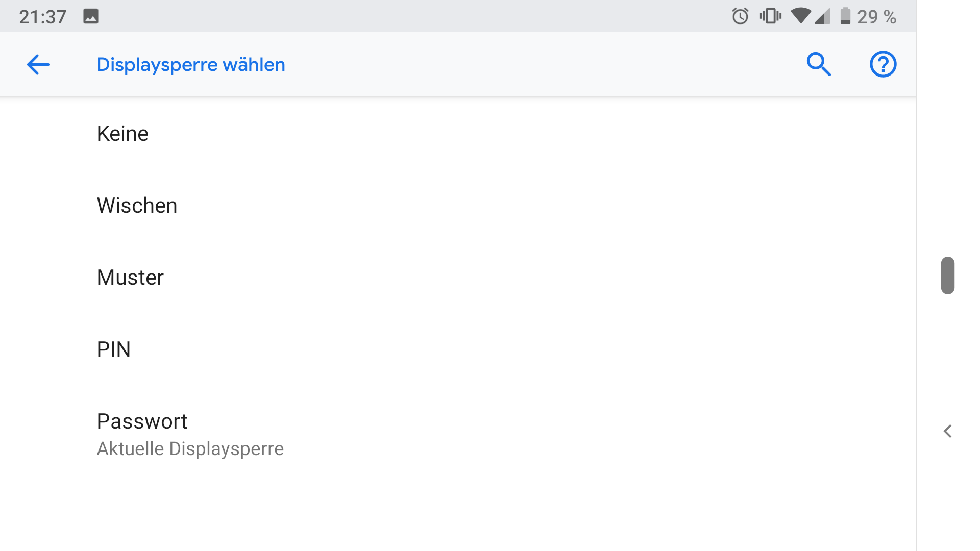The height and width of the screenshot is (551, 980).
Task: Tap the Displaysperre wählen title
Action: point(191,65)
